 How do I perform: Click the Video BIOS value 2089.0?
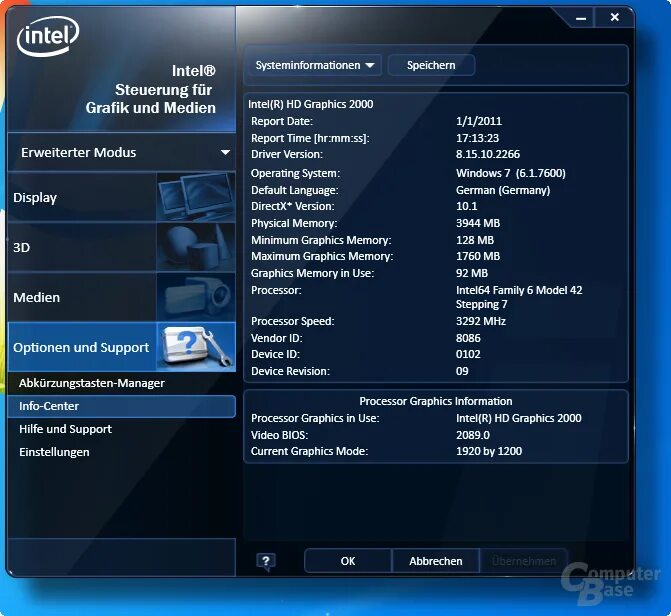[473, 435]
